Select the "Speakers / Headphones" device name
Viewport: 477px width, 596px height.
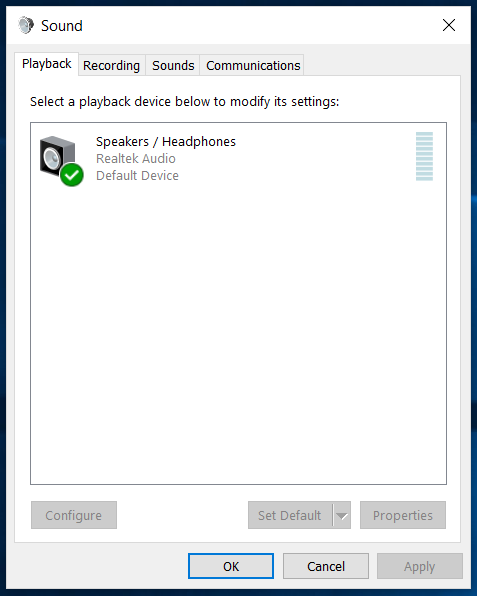tap(166, 142)
